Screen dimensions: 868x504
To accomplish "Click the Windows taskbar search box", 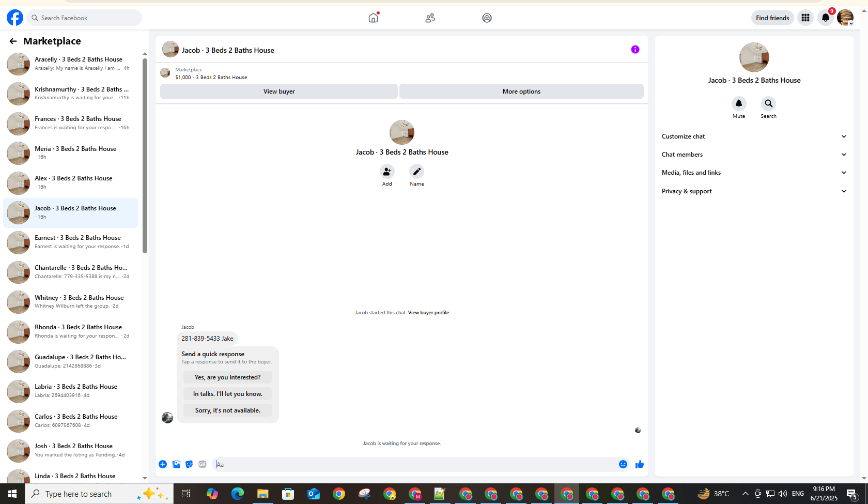I will 99,494.
